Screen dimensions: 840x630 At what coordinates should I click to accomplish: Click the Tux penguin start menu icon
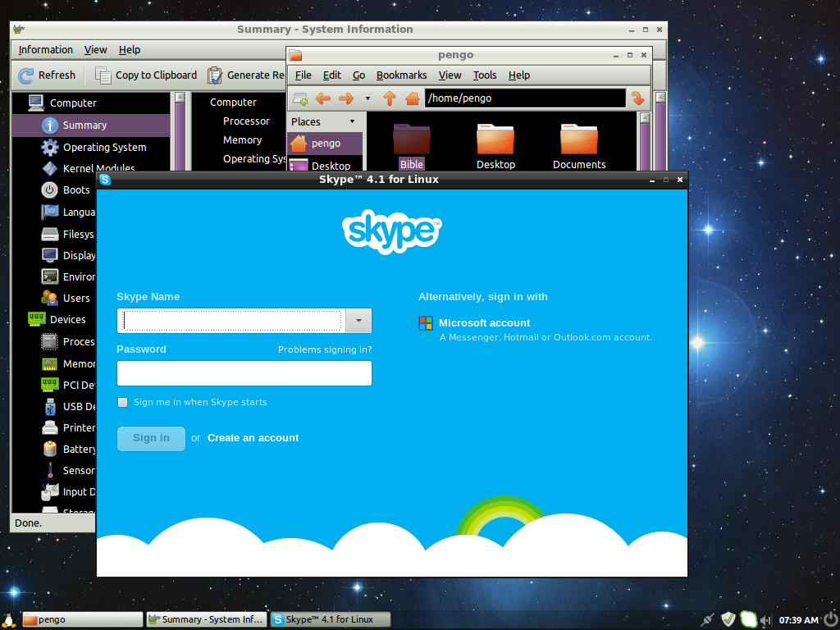tap(9, 620)
